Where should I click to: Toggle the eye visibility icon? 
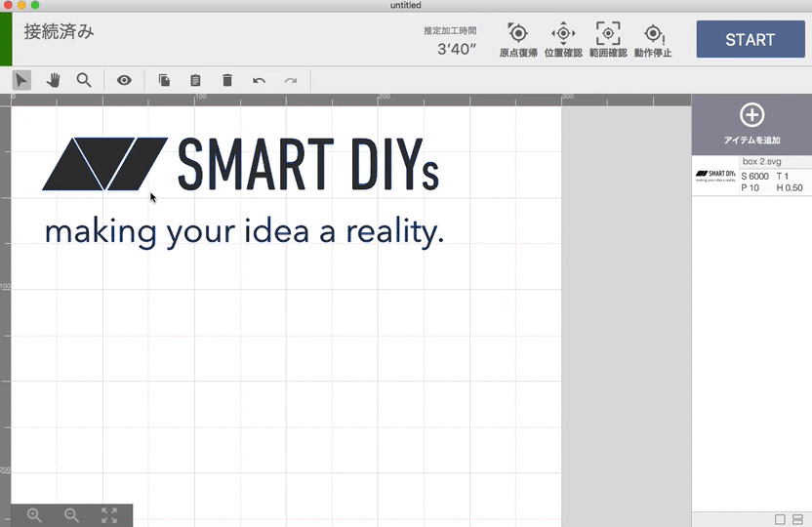click(x=124, y=80)
